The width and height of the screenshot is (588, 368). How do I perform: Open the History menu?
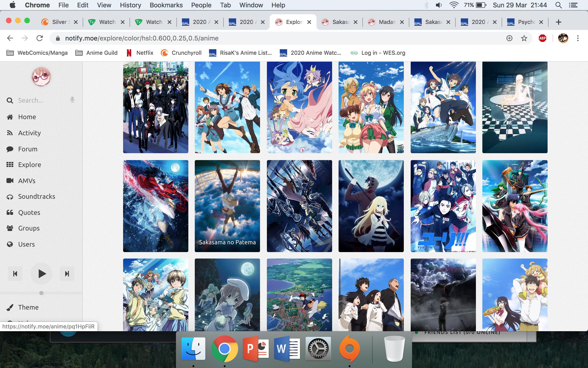click(x=130, y=5)
